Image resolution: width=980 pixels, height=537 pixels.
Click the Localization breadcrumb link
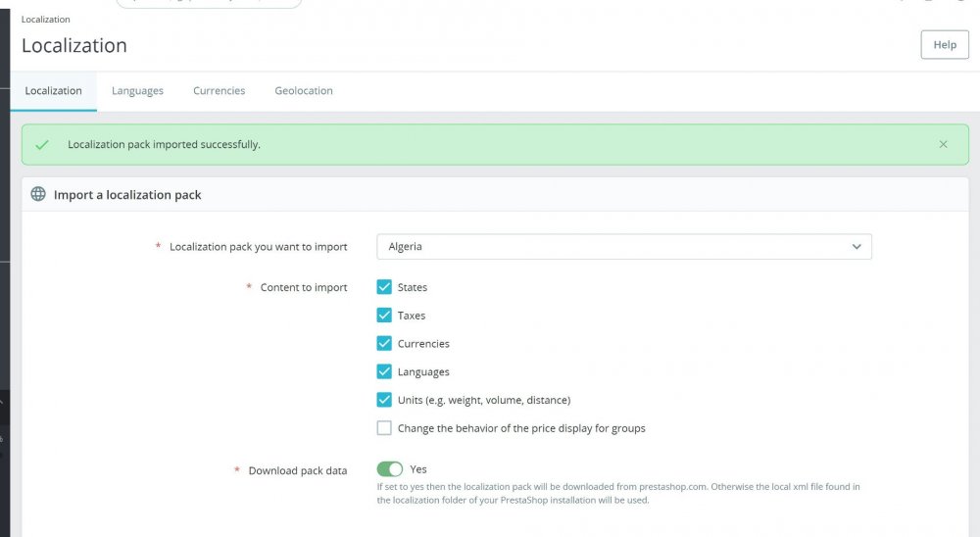pyautogui.click(x=45, y=19)
